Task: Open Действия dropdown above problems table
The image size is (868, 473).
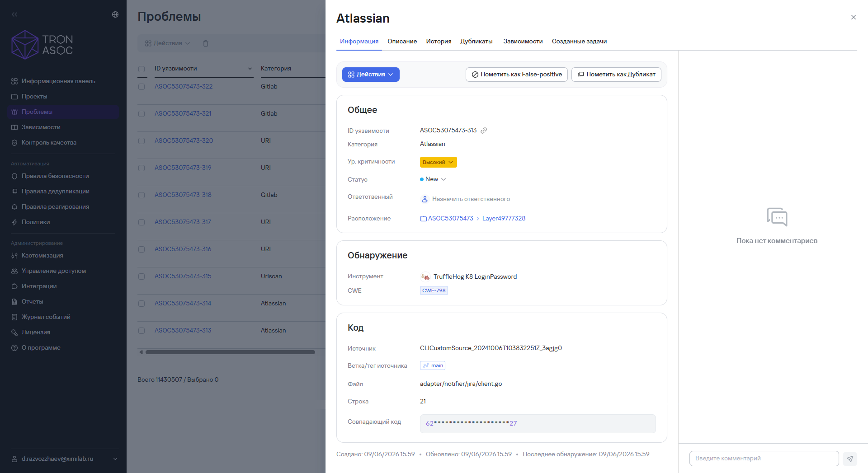Action: [167, 43]
